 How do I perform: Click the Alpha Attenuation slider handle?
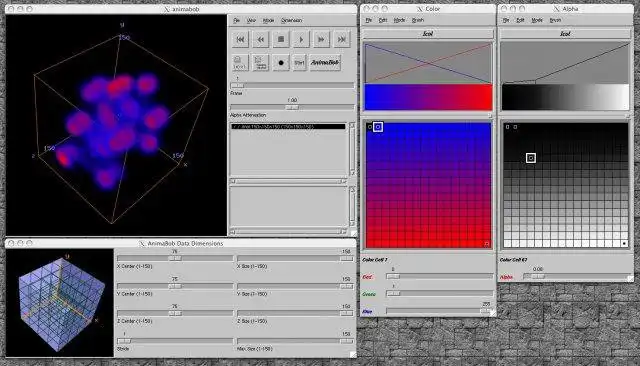292,107
